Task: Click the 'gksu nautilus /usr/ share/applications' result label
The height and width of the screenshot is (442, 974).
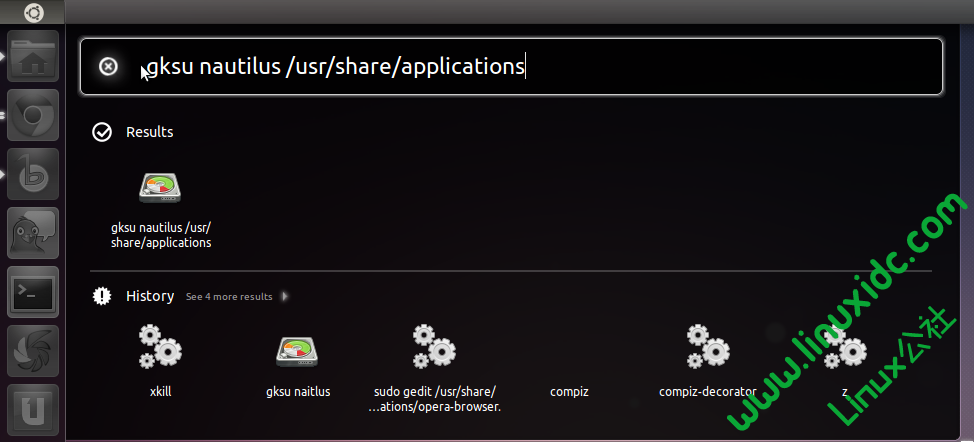Action: (x=161, y=235)
